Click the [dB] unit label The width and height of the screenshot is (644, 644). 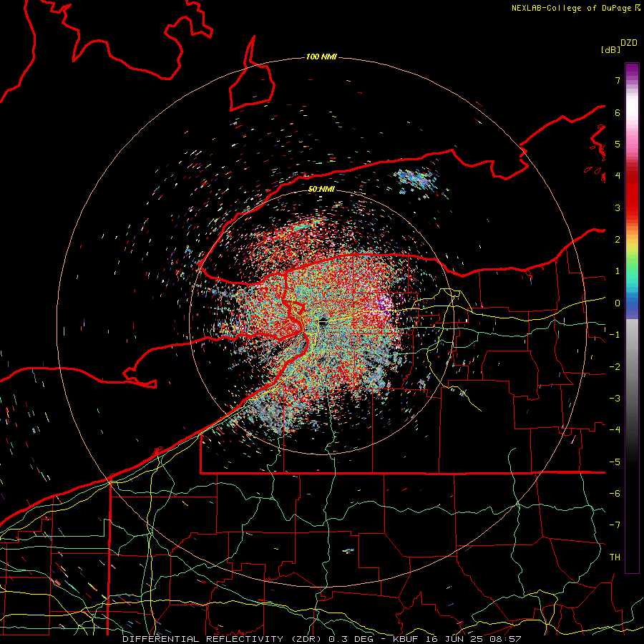(x=610, y=49)
